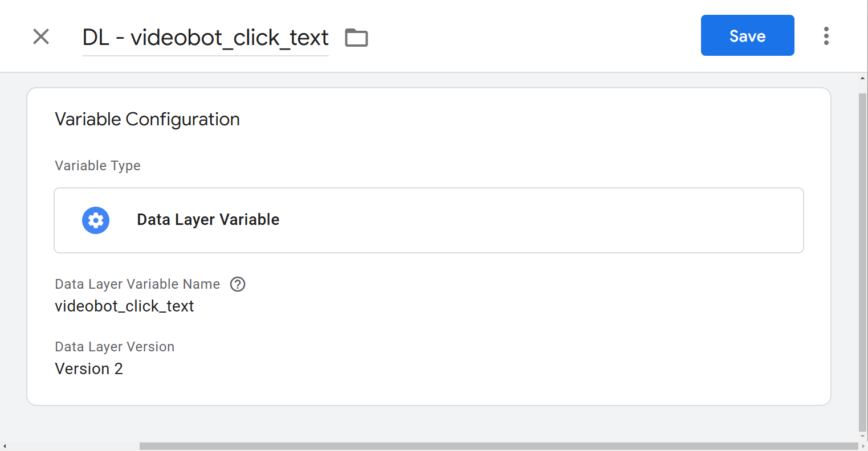Viewport: 868px width, 451px height.
Task: Change the Data Layer Version from Version 2
Action: 89,368
